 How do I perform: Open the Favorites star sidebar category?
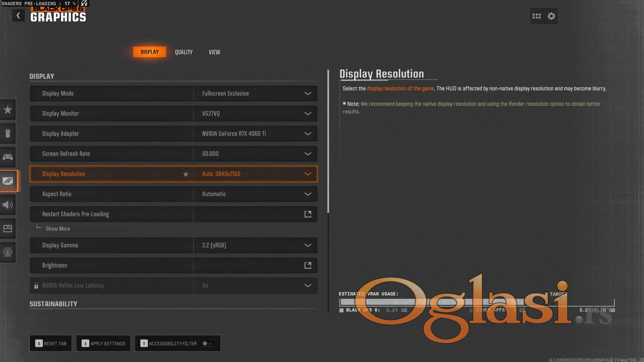(x=8, y=110)
